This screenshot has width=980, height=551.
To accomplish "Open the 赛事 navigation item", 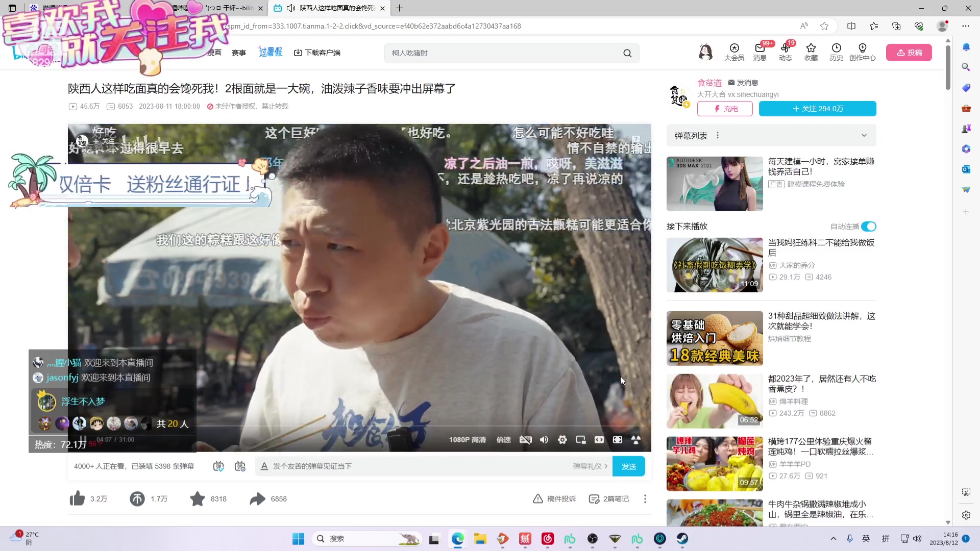I will tap(239, 53).
